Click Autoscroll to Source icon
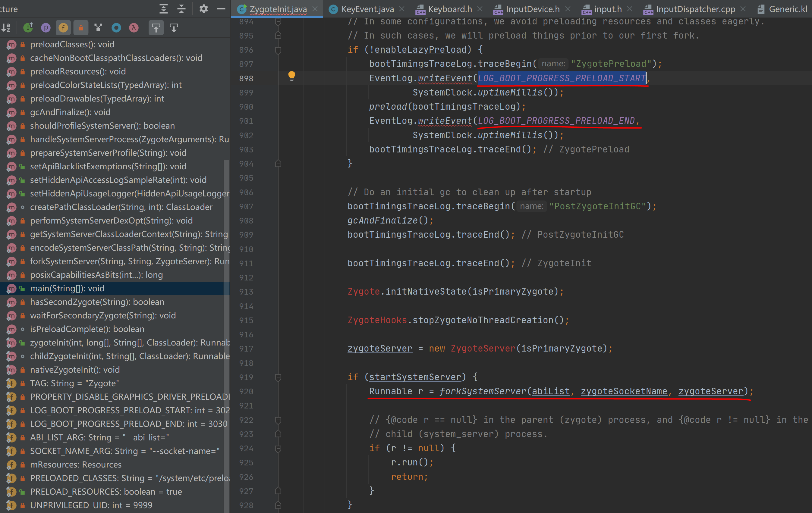Viewport: 812px width, 513px height. coord(156,28)
